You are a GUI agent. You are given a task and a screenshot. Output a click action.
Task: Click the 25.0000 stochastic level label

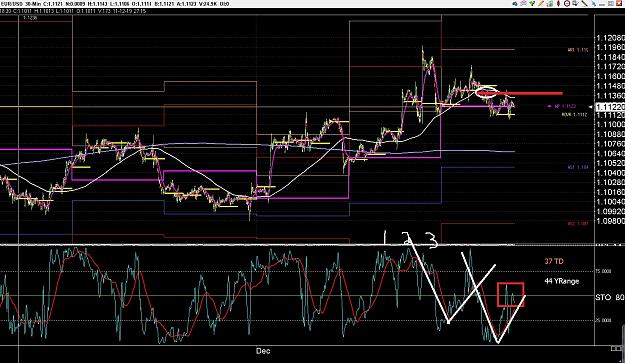point(603,320)
